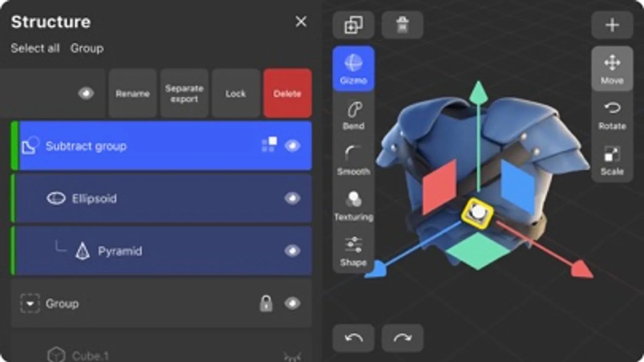Select the Bend tool
The width and height of the screenshot is (644, 362).
coord(354,116)
